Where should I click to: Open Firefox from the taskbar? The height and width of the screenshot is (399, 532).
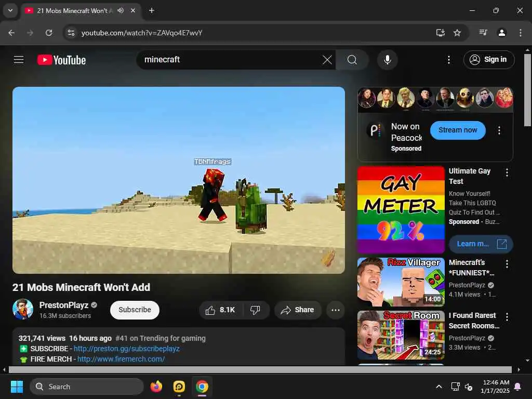(x=156, y=387)
